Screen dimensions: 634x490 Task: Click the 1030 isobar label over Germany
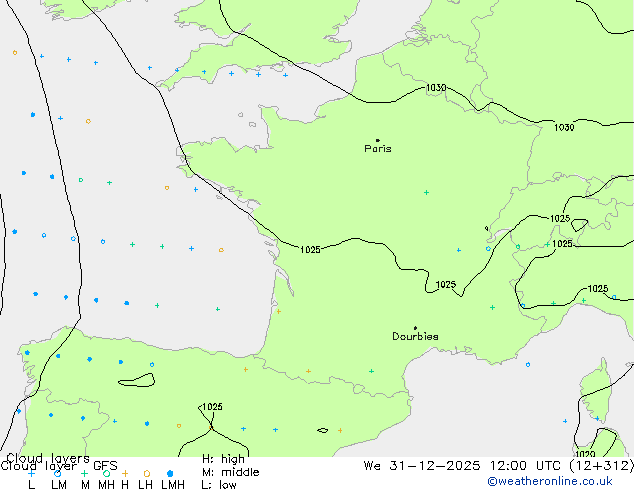(x=564, y=128)
